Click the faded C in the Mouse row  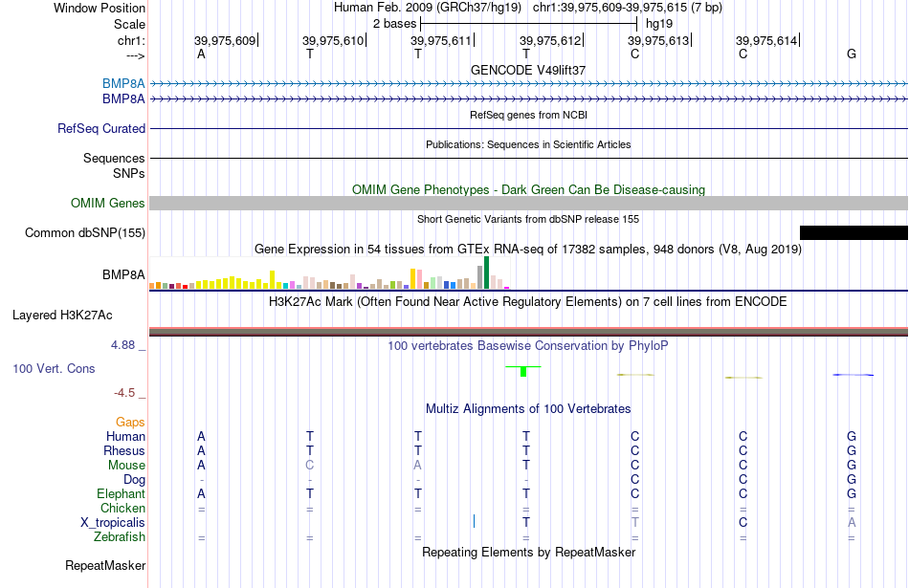pos(310,466)
